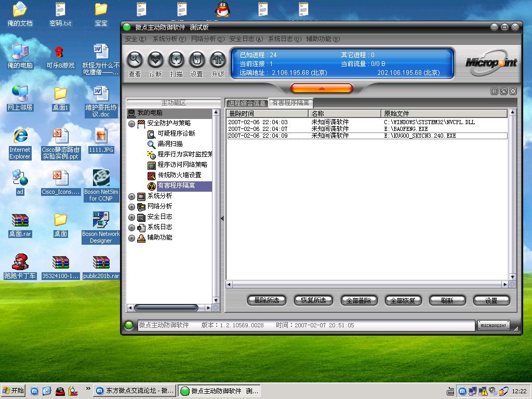The width and height of the screenshot is (532, 399).
Task: Click the tree panel horizontal scrollbar thumb
Action: (166, 308)
